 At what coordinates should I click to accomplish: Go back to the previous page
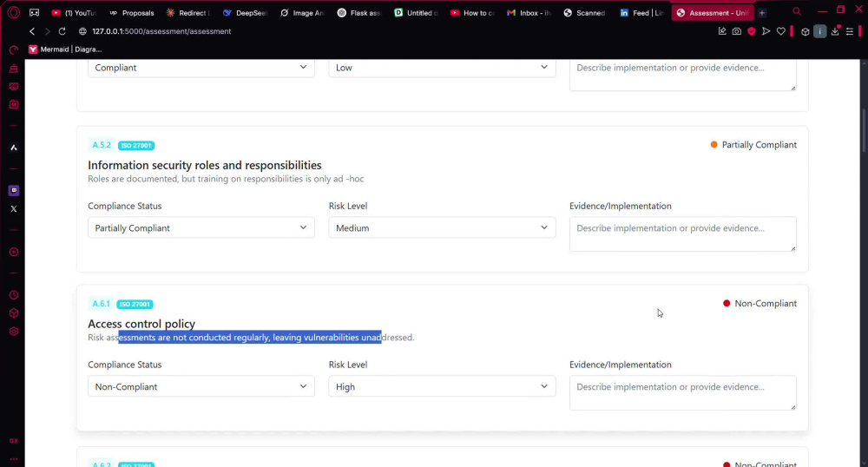[x=32, y=31]
